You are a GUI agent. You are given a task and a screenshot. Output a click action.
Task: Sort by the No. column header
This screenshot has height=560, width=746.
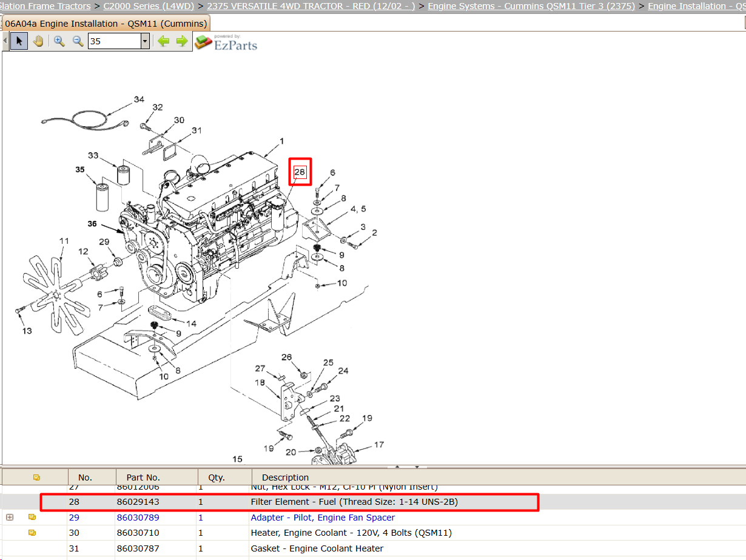[85, 477]
